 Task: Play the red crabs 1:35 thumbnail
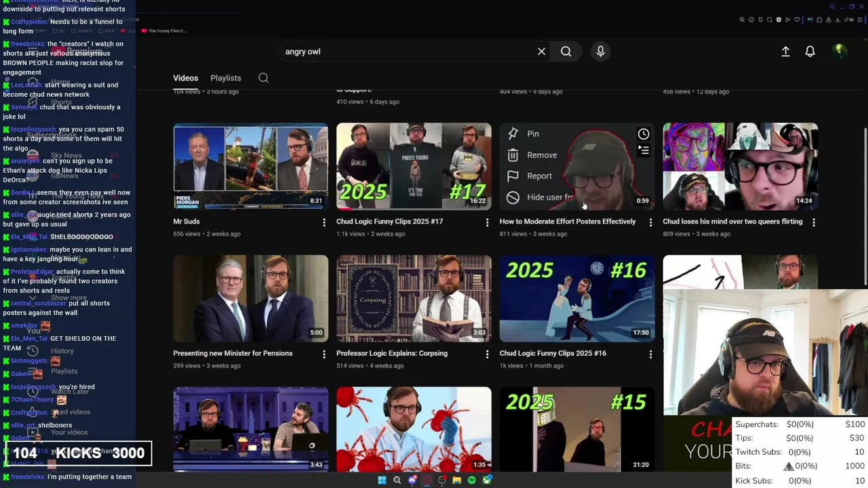coord(414,429)
